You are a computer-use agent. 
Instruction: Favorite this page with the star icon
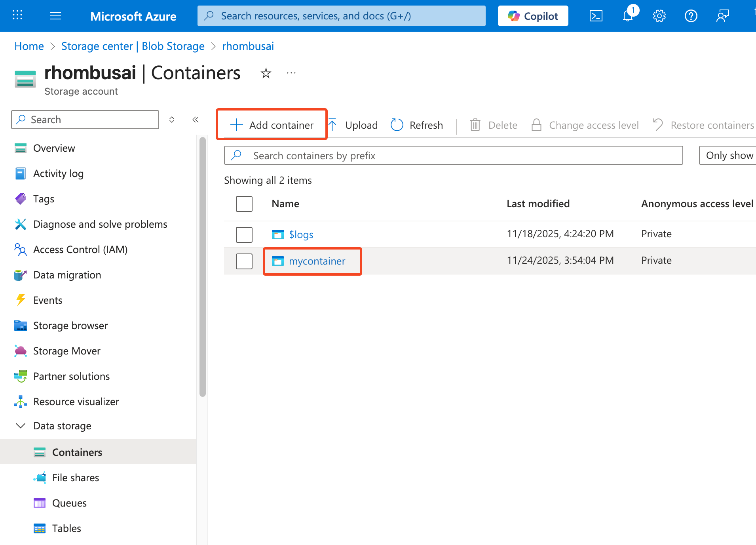tap(266, 73)
